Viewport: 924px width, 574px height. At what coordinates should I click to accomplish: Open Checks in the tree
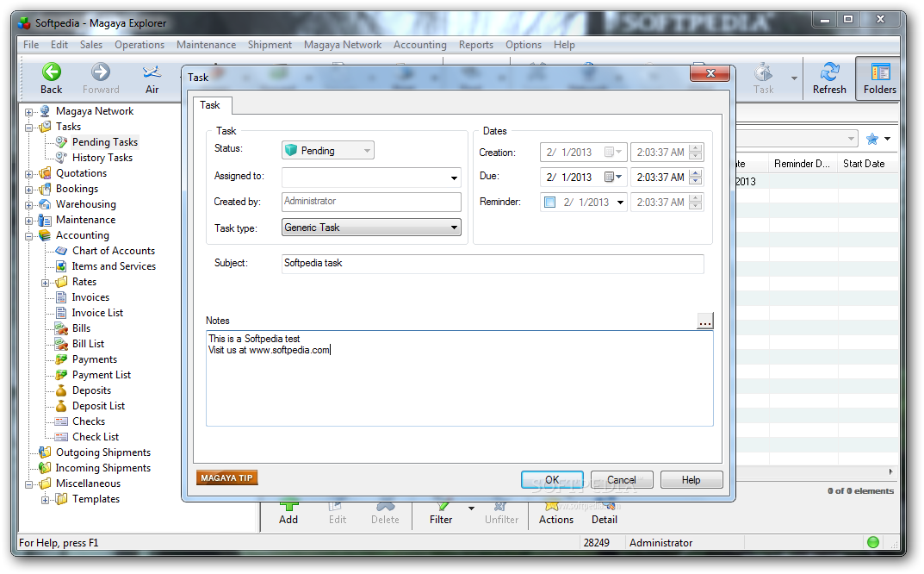(89, 421)
